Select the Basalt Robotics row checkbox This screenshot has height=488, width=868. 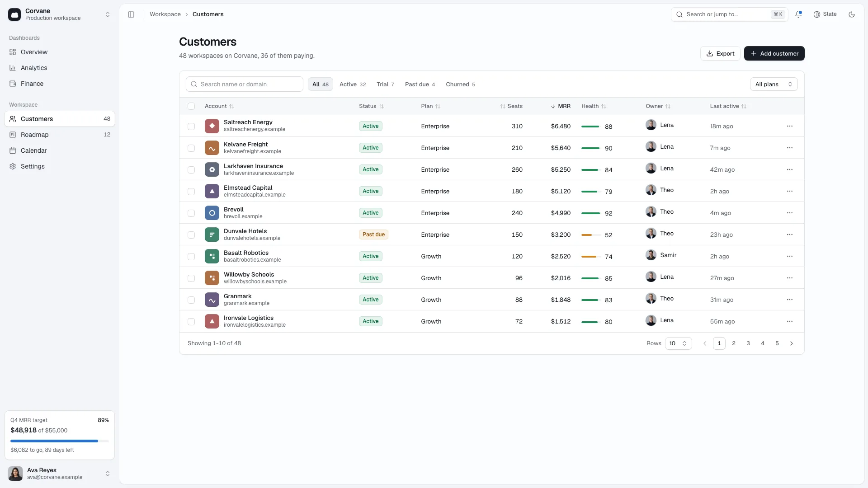click(191, 256)
